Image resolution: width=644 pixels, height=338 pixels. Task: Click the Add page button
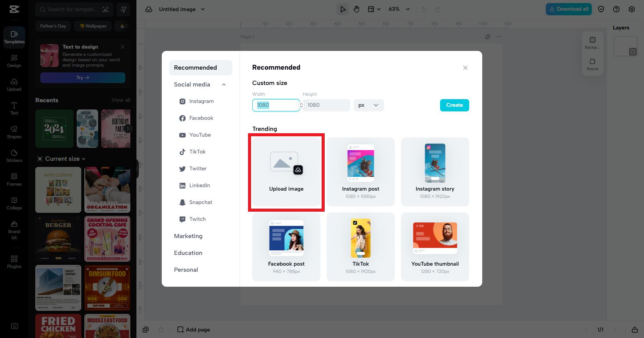(194, 330)
